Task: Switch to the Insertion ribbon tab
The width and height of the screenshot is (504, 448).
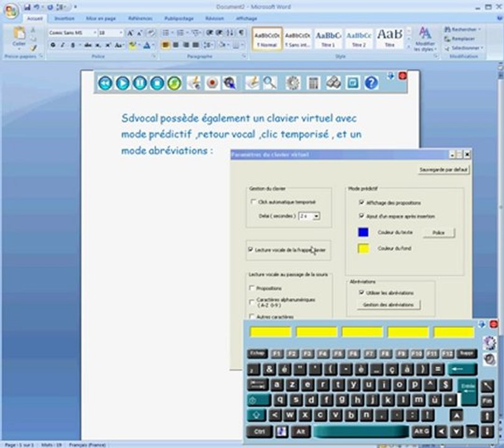Action: tap(64, 18)
